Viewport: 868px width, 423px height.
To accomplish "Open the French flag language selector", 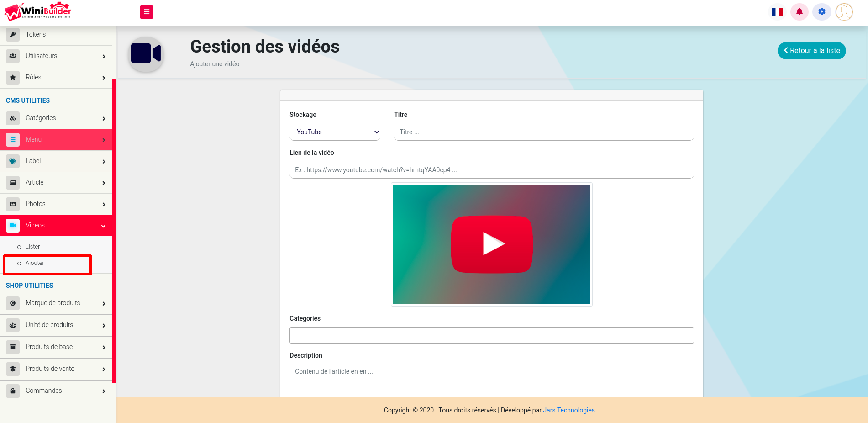I will pos(777,12).
